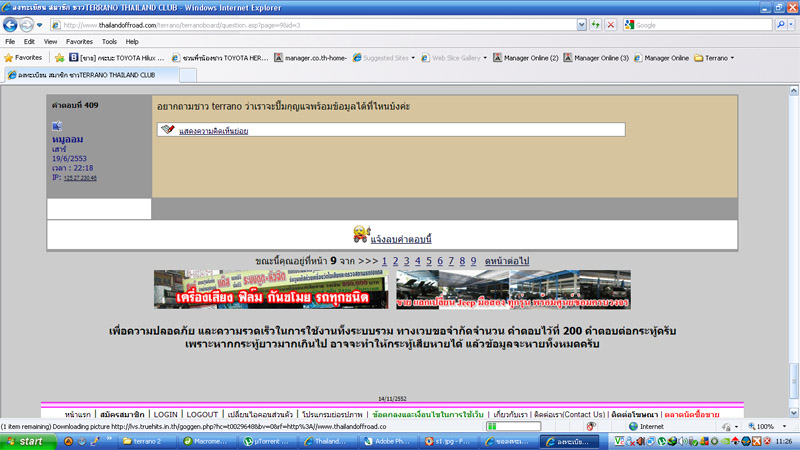Screen dimensions: 800x450
Task: Click the page loading progress bar
Action: [514, 426]
